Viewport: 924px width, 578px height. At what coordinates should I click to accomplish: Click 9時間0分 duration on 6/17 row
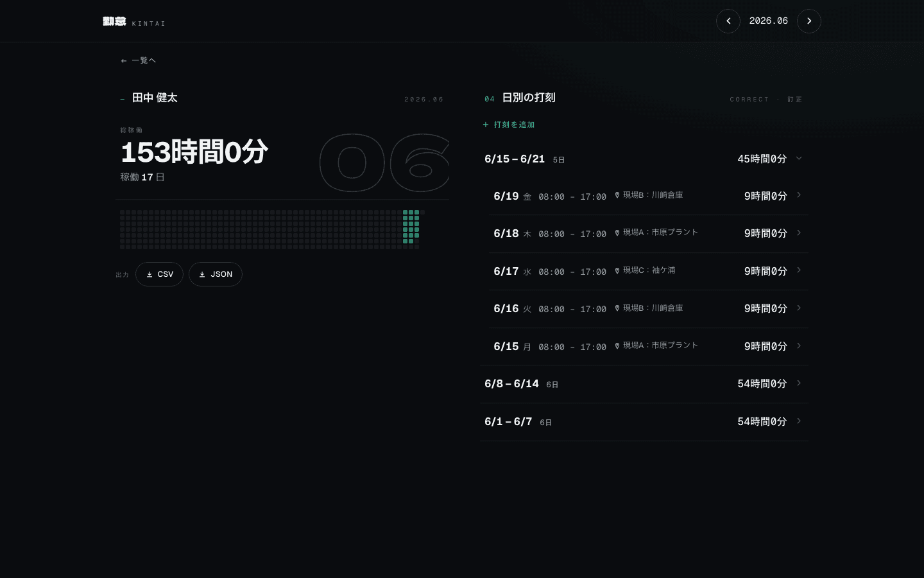point(766,271)
